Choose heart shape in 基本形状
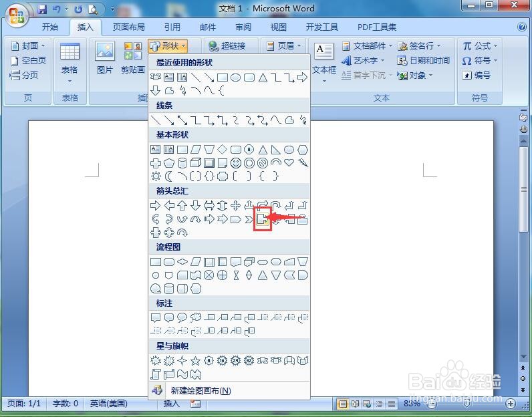532x417 pixels. (289, 162)
